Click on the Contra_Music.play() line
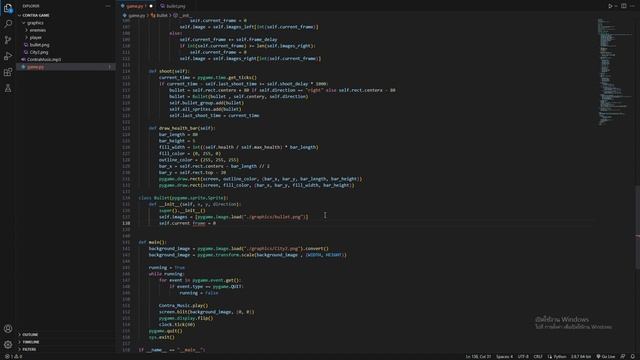640x360 pixels. [x=183, y=306]
